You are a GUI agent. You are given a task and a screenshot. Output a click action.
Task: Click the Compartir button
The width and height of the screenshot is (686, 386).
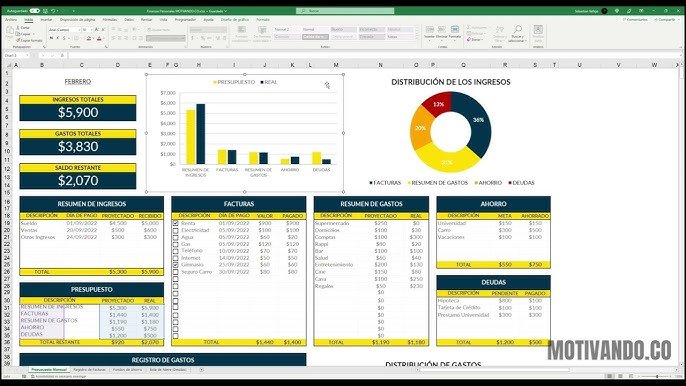pos(665,20)
